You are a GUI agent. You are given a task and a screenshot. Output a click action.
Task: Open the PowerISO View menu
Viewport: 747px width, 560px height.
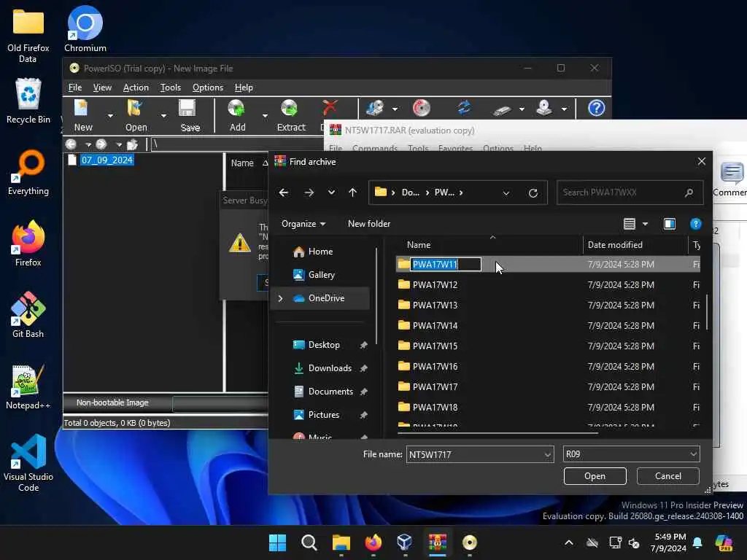102,87
